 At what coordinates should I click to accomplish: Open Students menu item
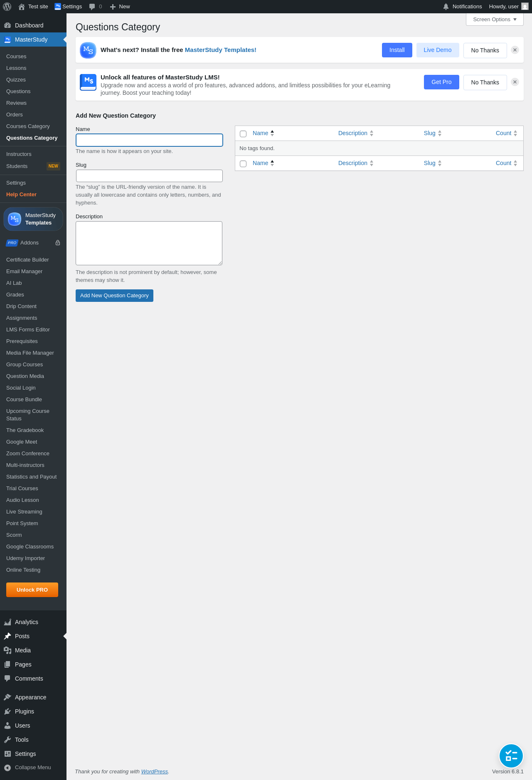[17, 166]
